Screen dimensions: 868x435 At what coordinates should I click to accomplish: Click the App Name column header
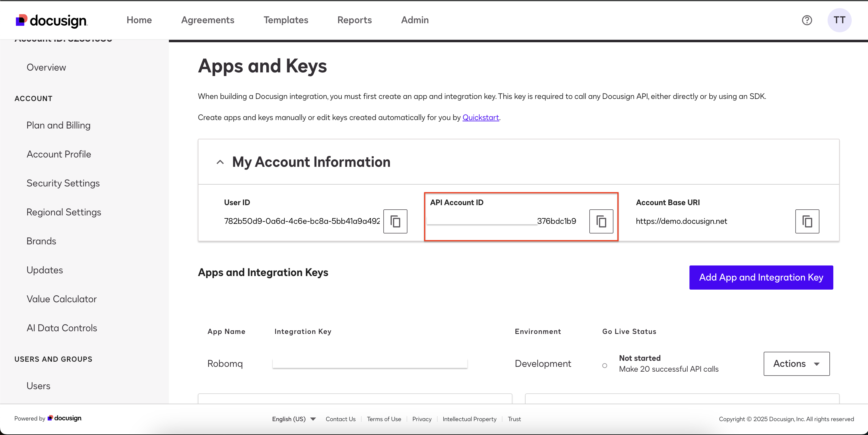[226, 332]
